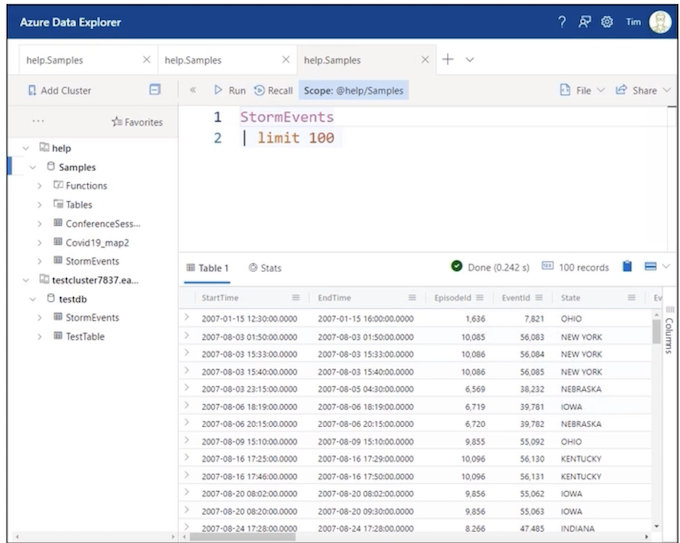Image resolution: width=680 pixels, height=543 pixels.
Task: Select the TestTable tree item
Action: coord(85,337)
